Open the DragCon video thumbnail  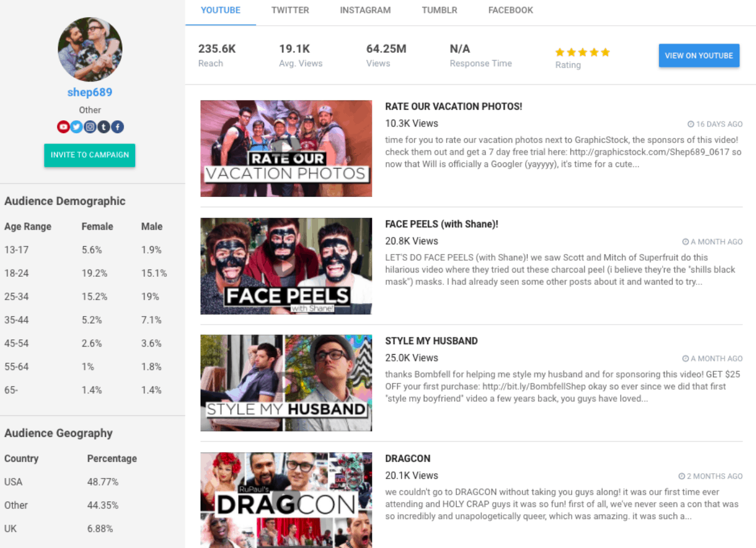point(286,500)
